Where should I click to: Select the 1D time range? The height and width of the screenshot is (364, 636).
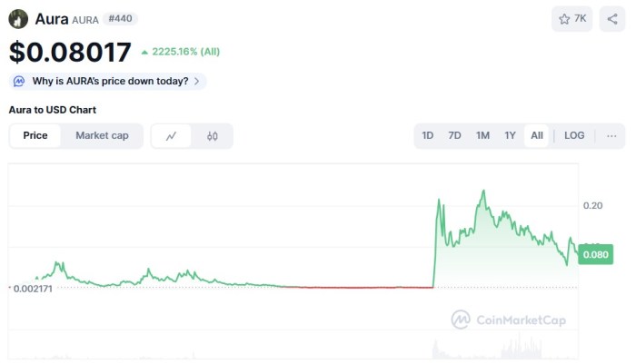(x=427, y=136)
